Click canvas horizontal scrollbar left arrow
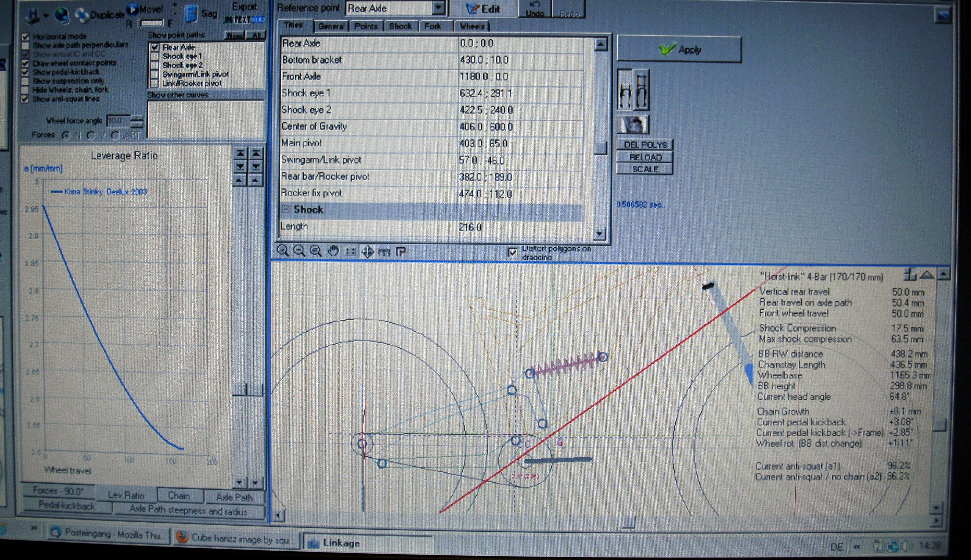This screenshot has height=560, width=971. (279, 515)
